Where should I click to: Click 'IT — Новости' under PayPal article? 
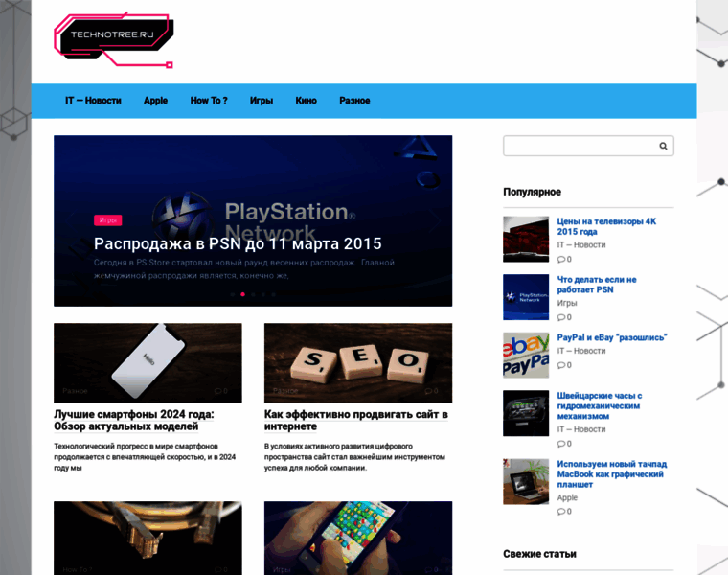[x=581, y=351]
